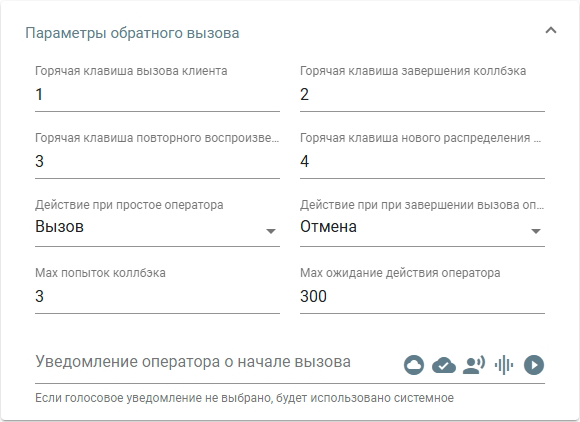Open the Вызов dropdown arrow

click(271, 231)
